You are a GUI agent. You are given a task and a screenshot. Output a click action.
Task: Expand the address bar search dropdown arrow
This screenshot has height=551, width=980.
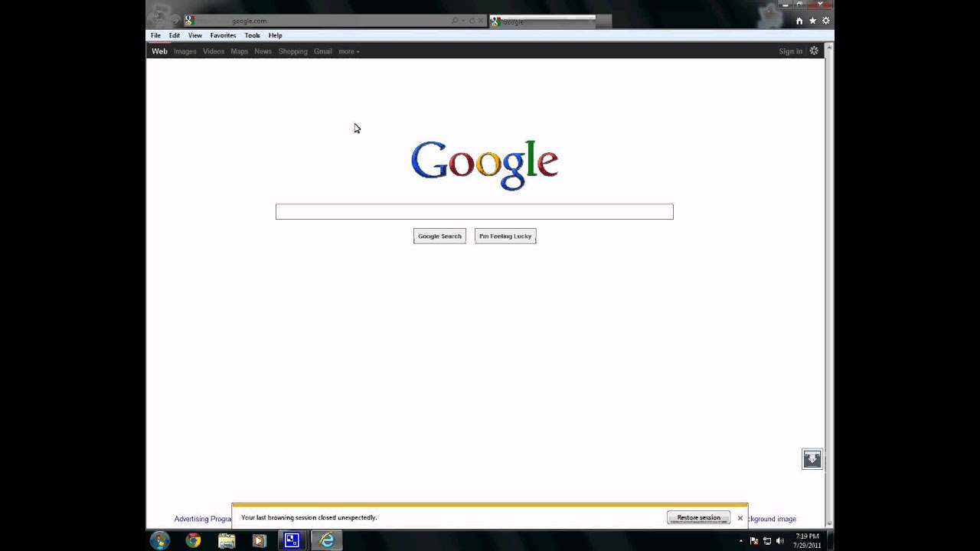[x=463, y=21]
